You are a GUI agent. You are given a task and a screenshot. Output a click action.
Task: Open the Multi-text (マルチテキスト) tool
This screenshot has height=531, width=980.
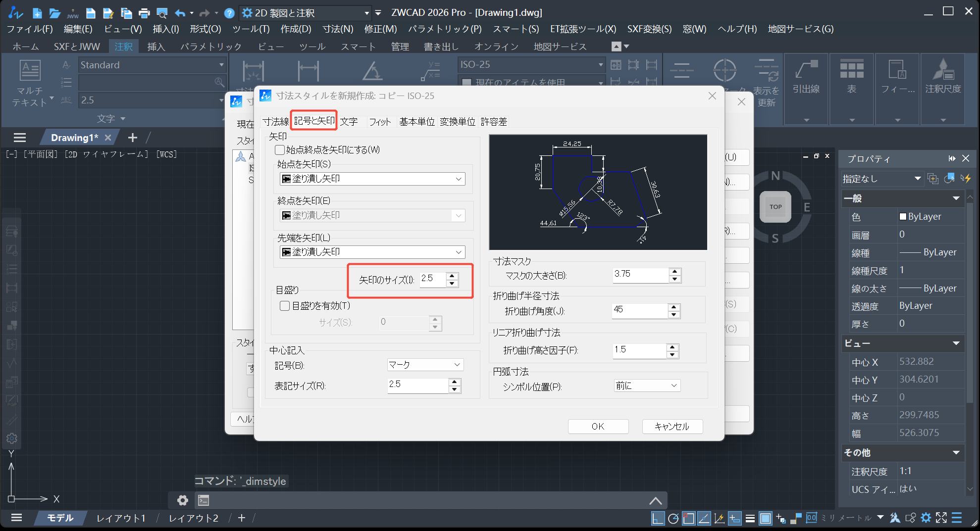[30, 82]
